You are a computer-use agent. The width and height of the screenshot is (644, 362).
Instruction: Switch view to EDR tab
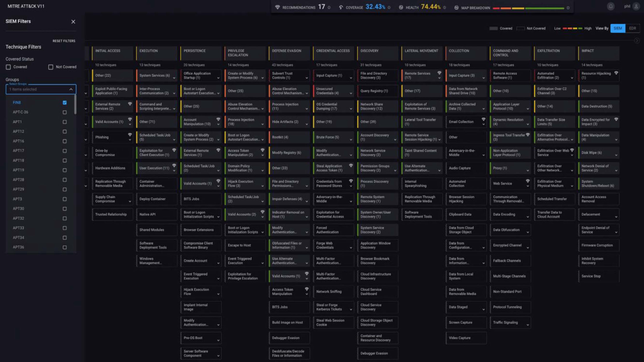[x=633, y=28]
